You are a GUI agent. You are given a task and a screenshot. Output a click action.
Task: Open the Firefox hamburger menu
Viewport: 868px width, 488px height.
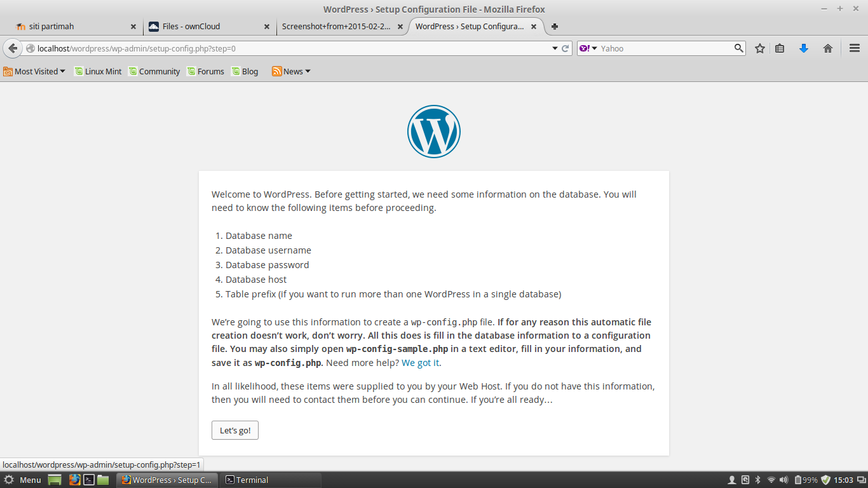point(855,48)
